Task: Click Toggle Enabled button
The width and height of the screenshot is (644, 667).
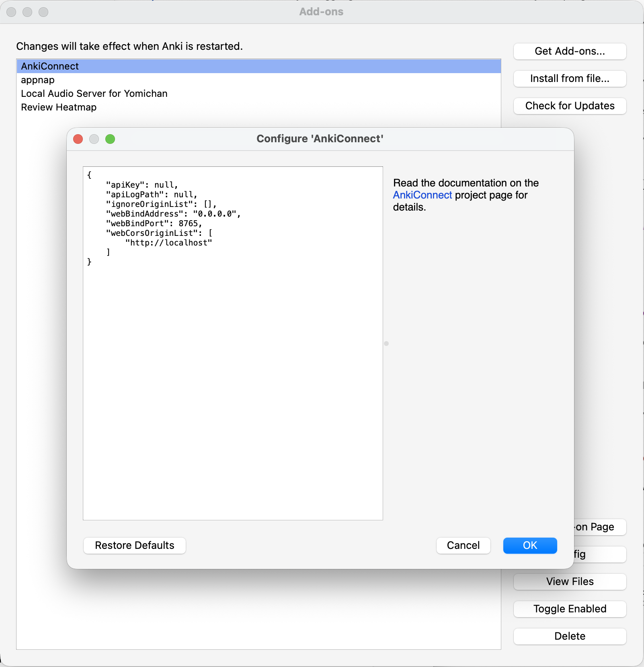Action: pos(570,609)
